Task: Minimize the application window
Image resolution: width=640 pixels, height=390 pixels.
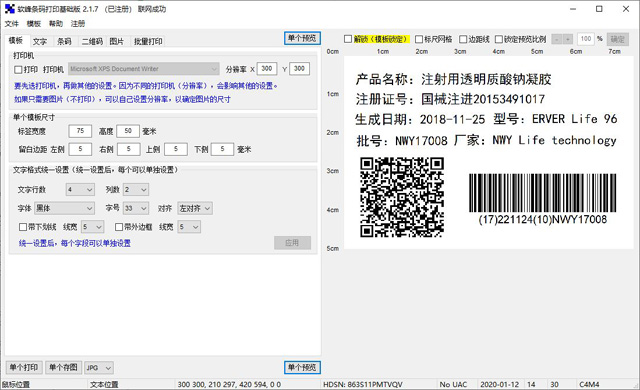Action: (573, 9)
